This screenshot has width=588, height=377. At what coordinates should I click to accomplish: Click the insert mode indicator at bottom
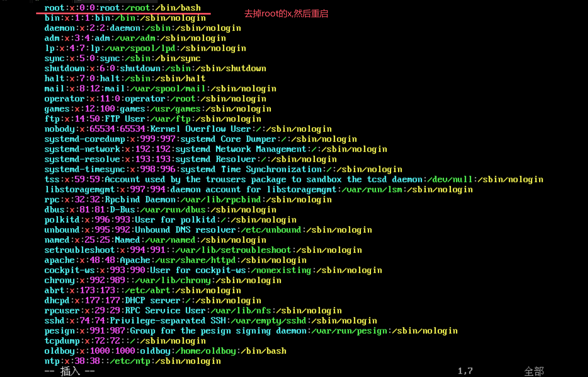click(x=70, y=371)
